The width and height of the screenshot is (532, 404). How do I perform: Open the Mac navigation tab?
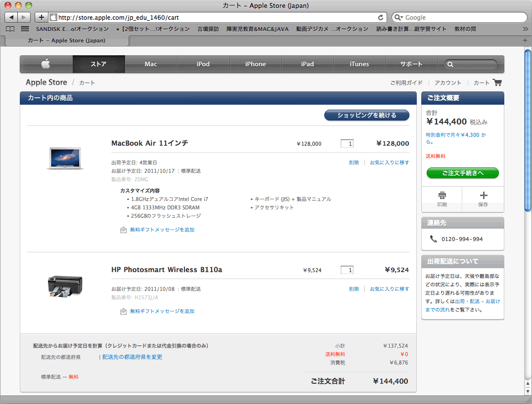point(151,64)
